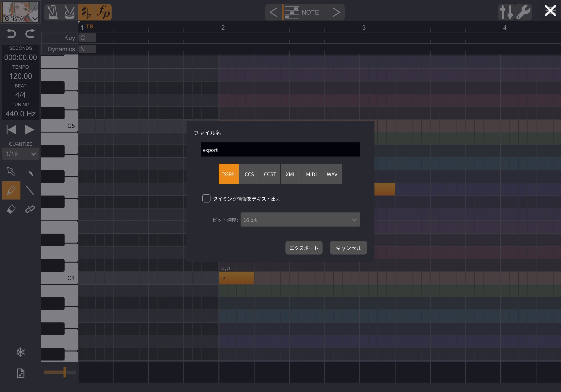Click the キャンセル button
Viewport: 561px width, 392px height.
[348, 248]
